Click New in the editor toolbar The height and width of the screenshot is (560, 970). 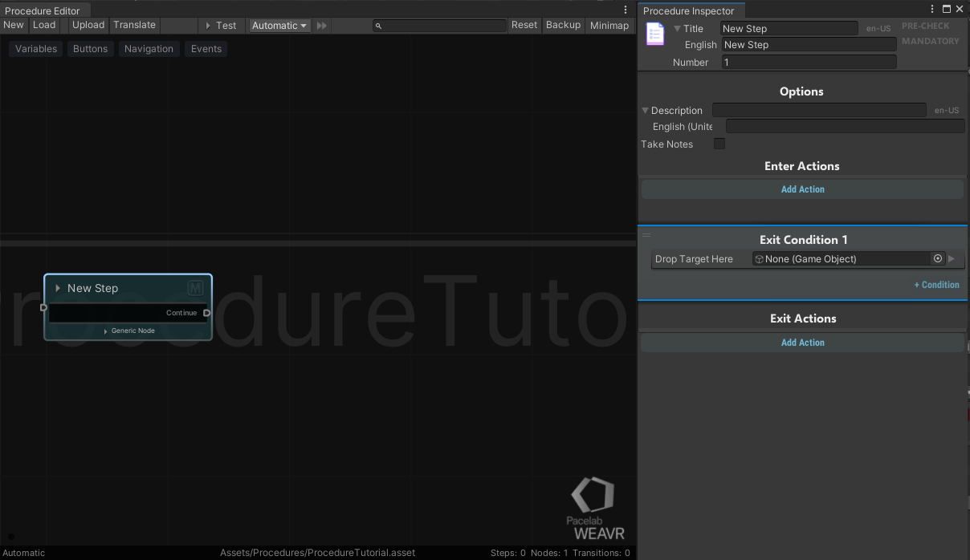point(14,25)
